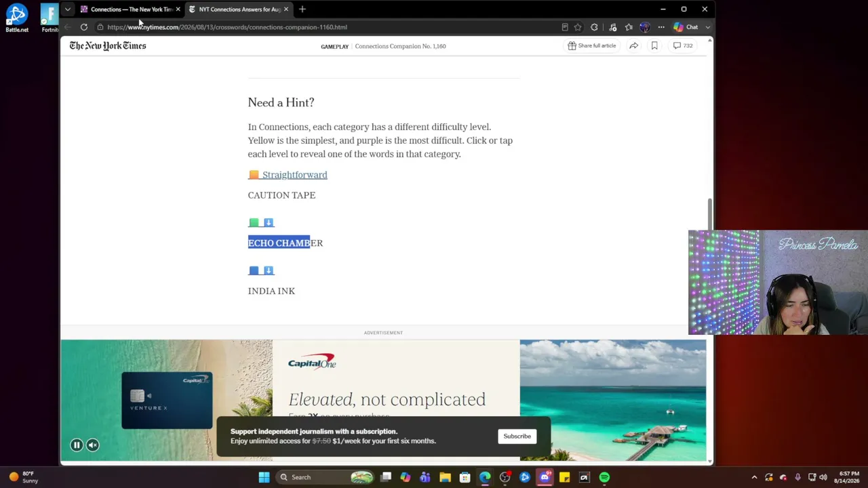Open tab actions menu chevron
Viewport: 868px width, 488px height.
(67, 9)
